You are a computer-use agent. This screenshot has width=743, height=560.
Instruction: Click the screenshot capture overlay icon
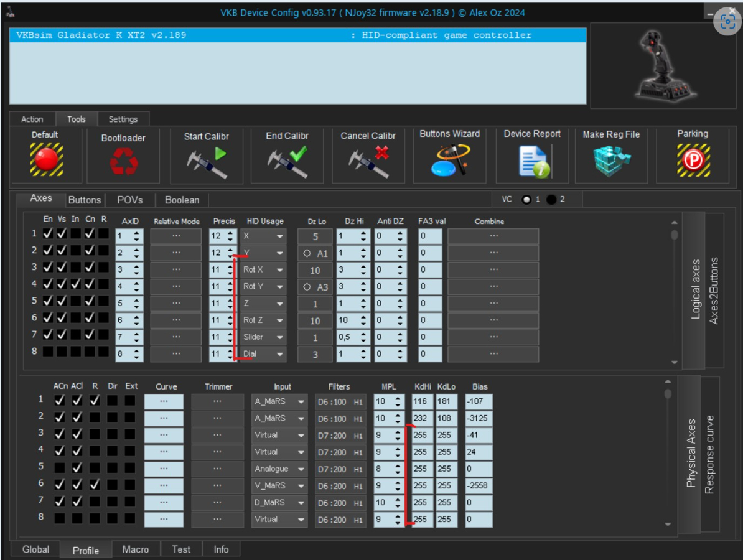pyautogui.click(x=727, y=21)
